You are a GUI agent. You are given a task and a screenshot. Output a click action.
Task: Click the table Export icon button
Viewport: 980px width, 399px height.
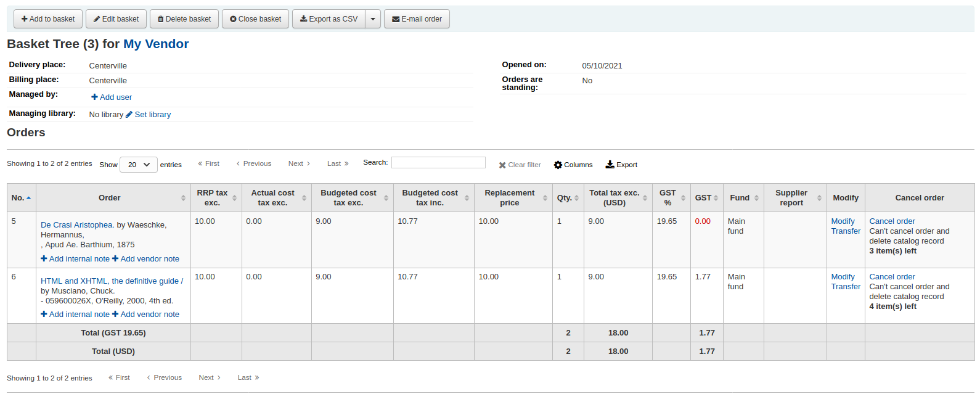click(621, 165)
